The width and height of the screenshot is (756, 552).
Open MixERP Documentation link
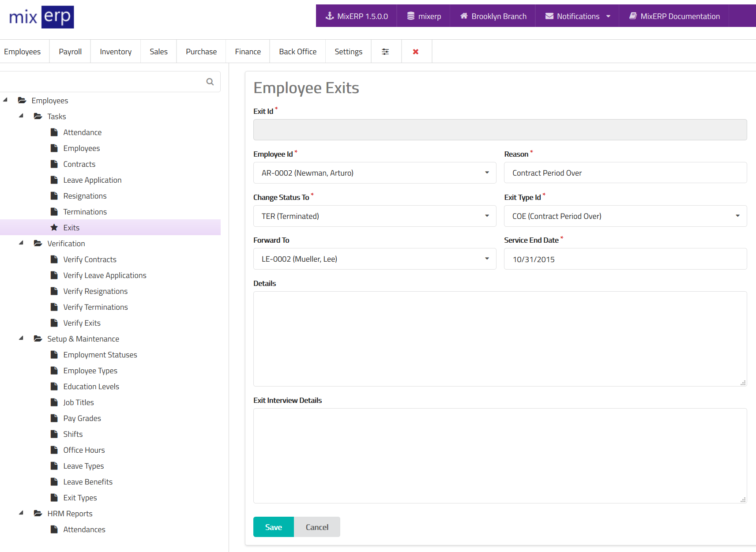click(674, 16)
